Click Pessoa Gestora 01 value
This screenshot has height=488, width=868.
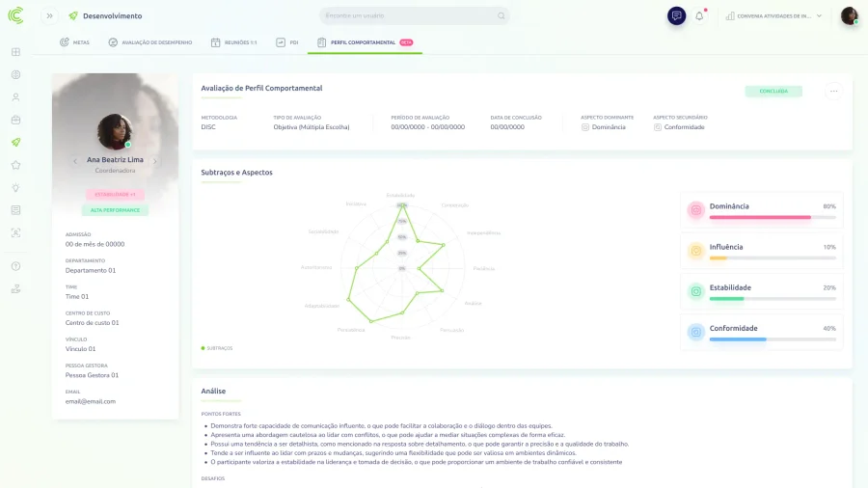click(92, 375)
